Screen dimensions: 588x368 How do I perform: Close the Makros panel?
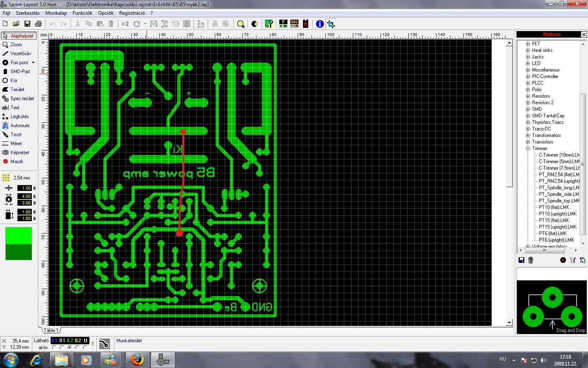pyautogui.click(x=584, y=34)
